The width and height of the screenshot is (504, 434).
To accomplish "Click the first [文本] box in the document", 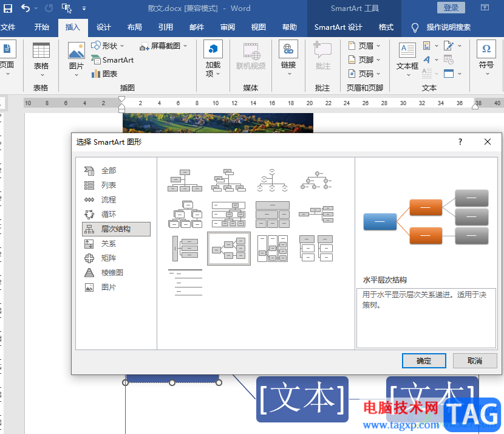I will [302, 399].
